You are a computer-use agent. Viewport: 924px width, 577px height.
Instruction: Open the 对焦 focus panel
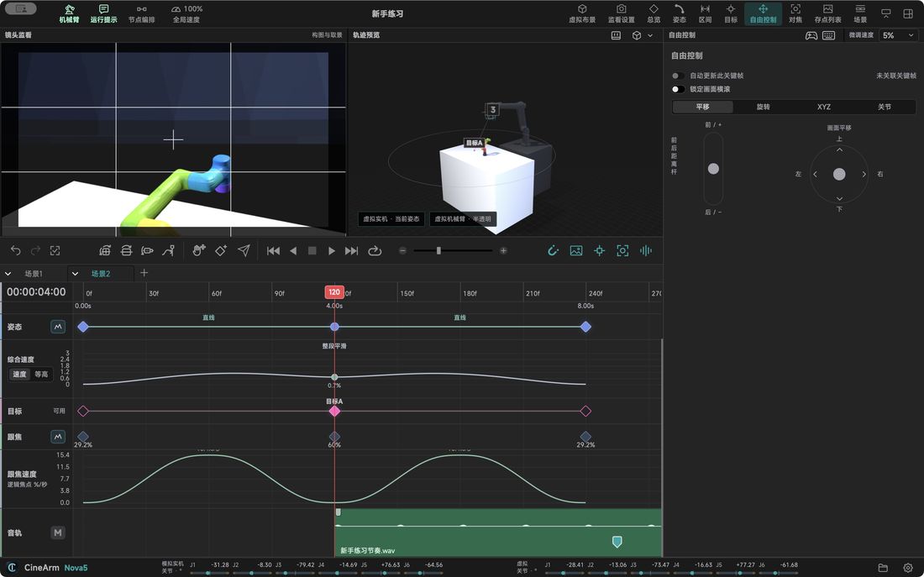795,13
